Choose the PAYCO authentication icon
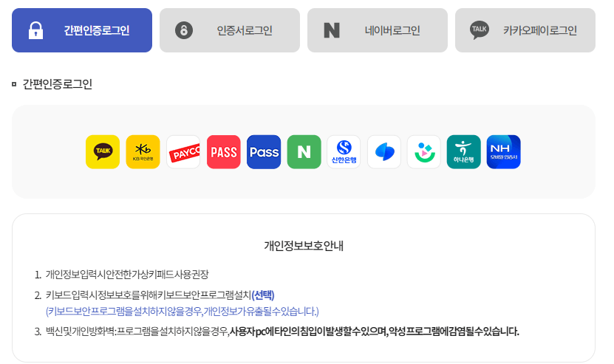 pyautogui.click(x=183, y=152)
